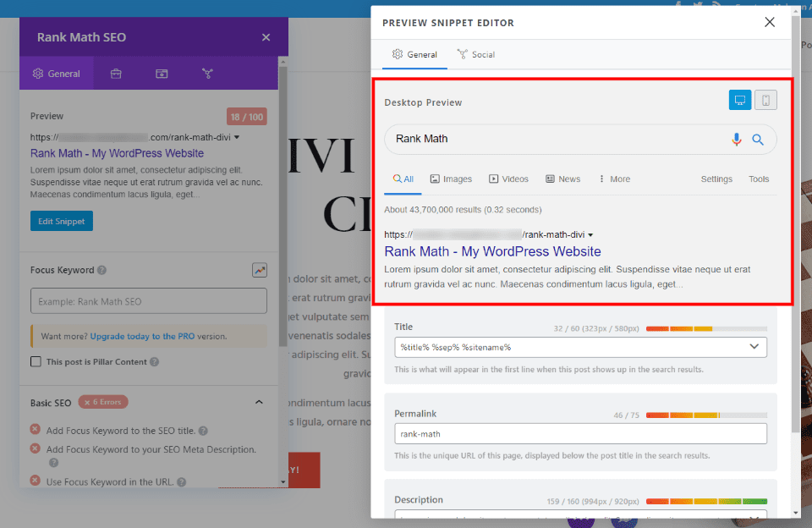Open the Rich Snippet tab icon
This screenshot has width=812, height=528.
pyautogui.click(x=161, y=73)
